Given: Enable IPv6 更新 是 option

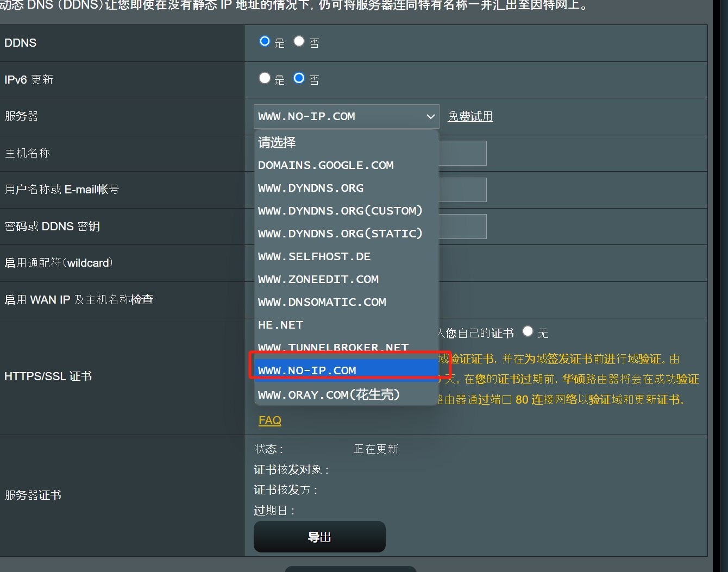Looking at the screenshot, I should tap(265, 78).
